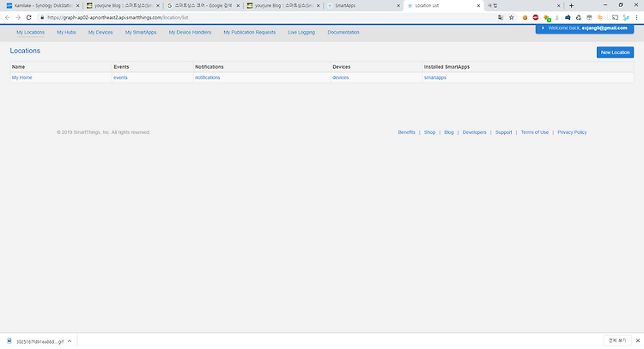
Task: Close the Location List tab
Action: [478, 6]
